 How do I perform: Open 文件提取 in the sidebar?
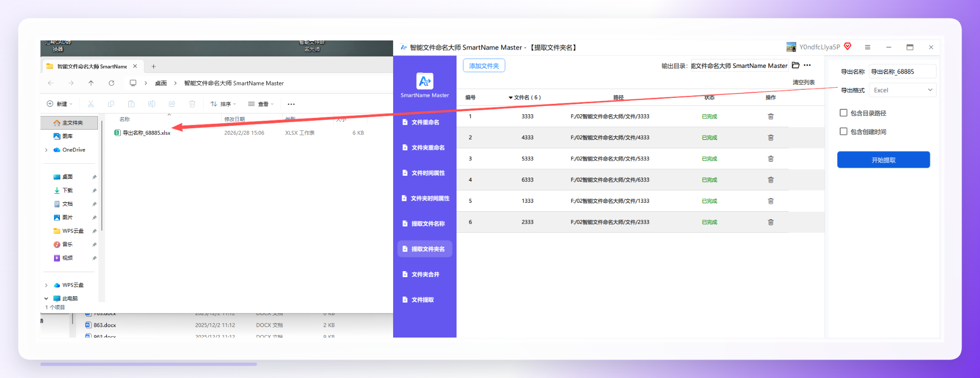tap(425, 300)
